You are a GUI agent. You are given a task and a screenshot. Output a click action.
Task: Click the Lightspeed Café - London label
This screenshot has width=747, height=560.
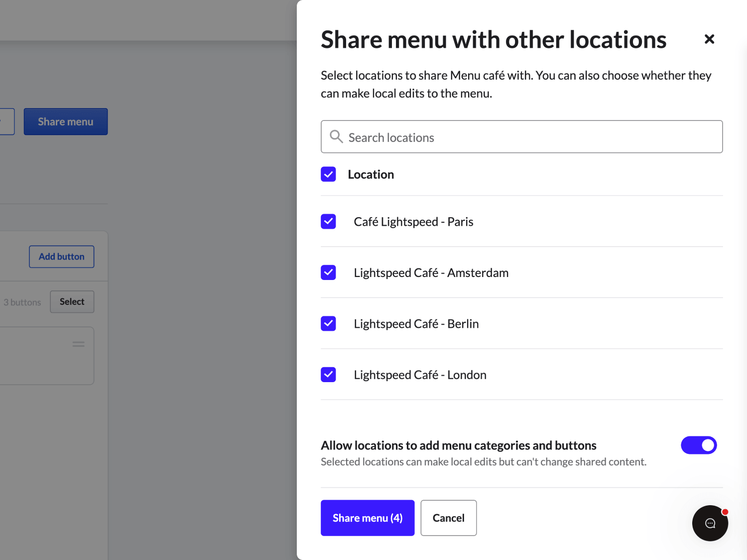420,375
